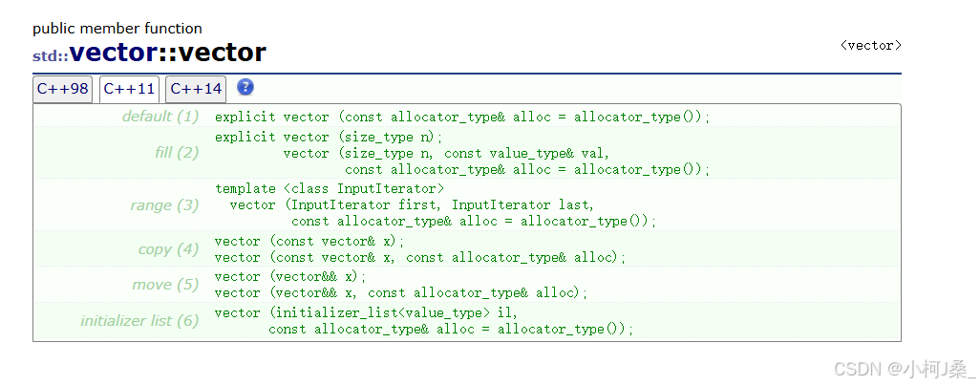Click the default constructor signature line

[x=462, y=117]
